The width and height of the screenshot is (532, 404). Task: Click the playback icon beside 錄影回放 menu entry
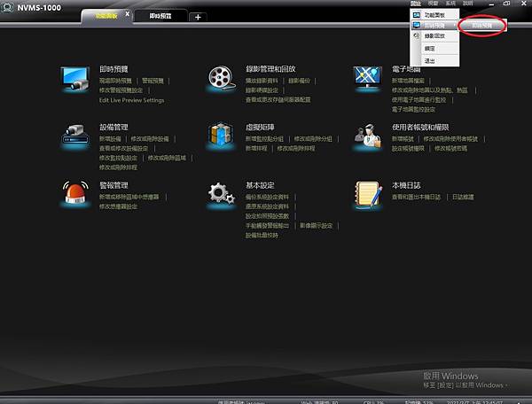tap(417, 35)
